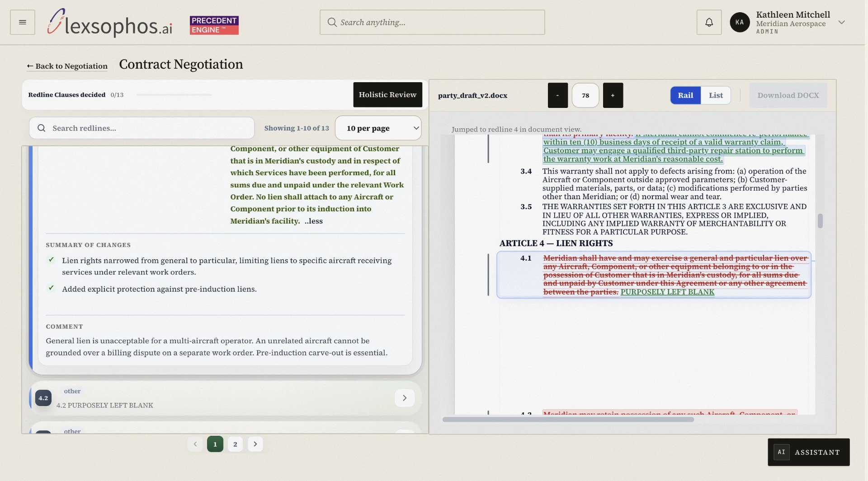The height and width of the screenshot is (481, 868).
Task: Click the Redline Clauses decided progress bar
Action: [174, 95]
